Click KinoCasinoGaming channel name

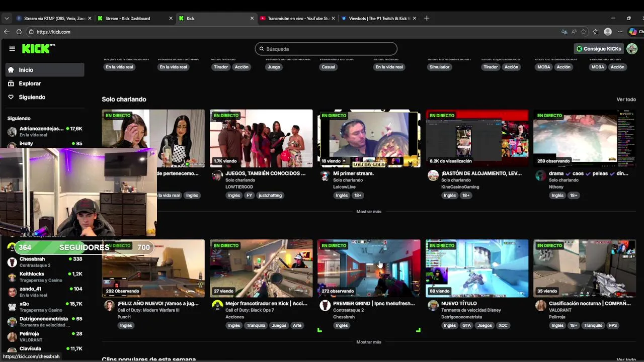(x=460, y=187)
